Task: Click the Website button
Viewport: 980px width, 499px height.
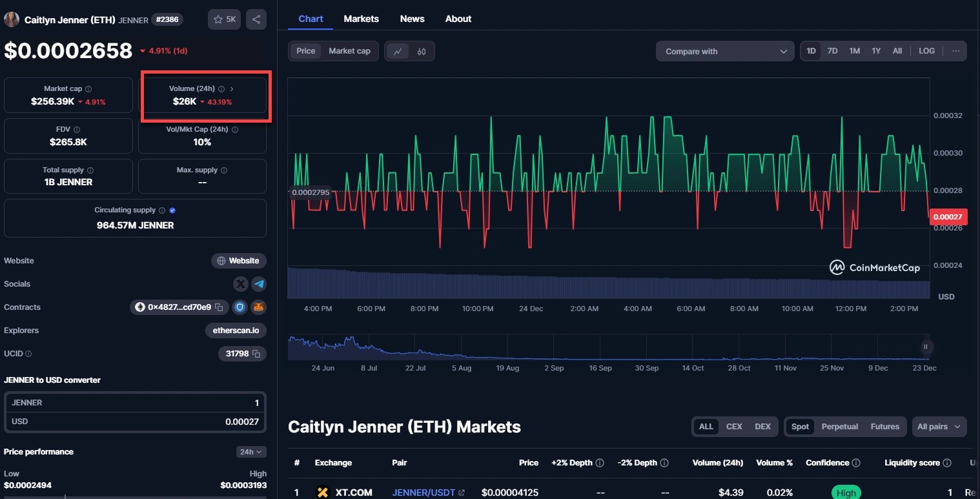Action: tap(238, 261)
